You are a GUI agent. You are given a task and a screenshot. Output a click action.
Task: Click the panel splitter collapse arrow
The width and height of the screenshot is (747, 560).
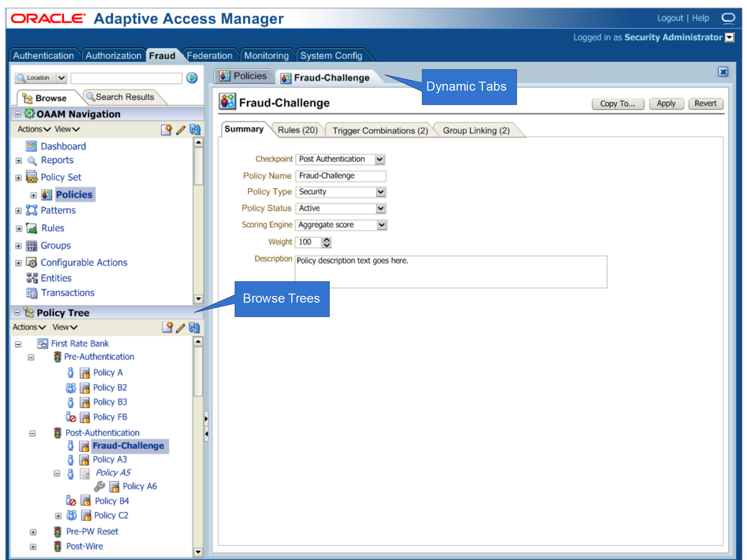[206, 434]
